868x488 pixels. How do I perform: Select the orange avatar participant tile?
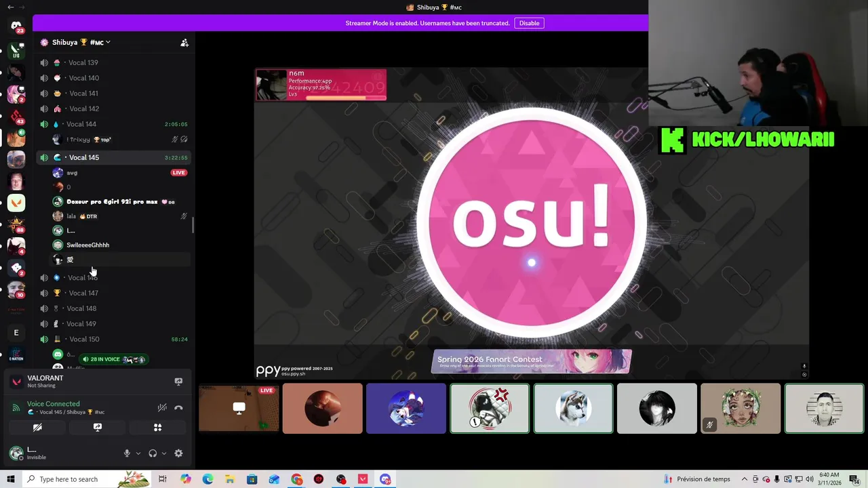[x=322, y=408]
